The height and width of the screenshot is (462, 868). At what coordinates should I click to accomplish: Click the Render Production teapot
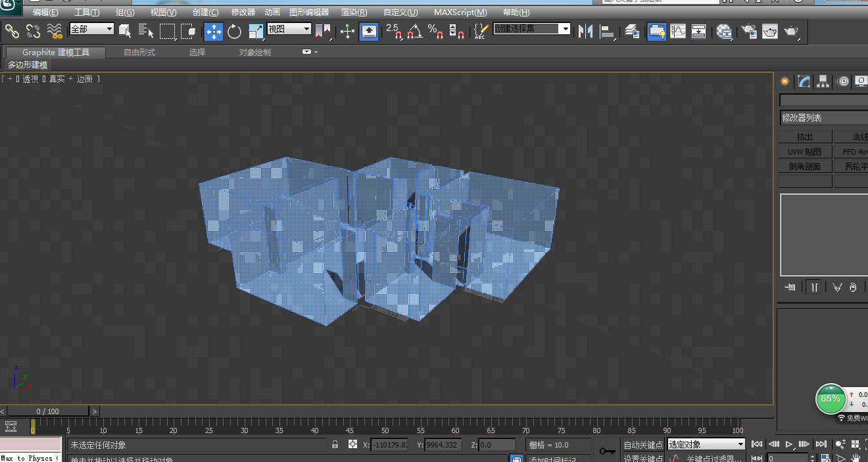791,30
